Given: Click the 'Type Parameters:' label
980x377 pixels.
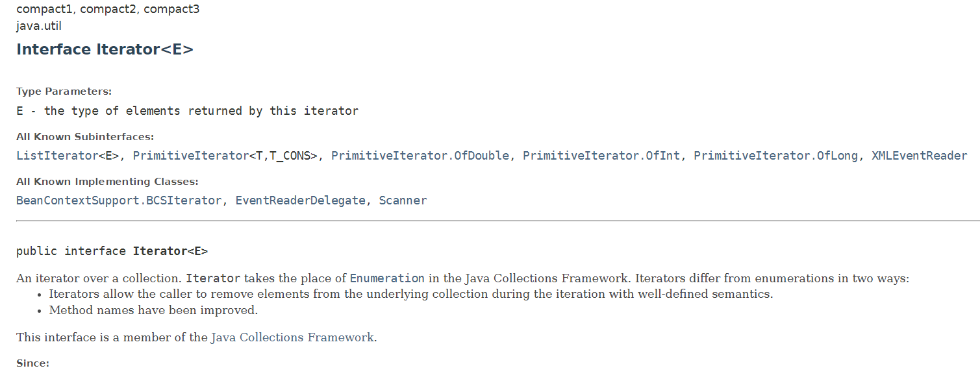Looking at the screenshot, I should pos(64,91).
